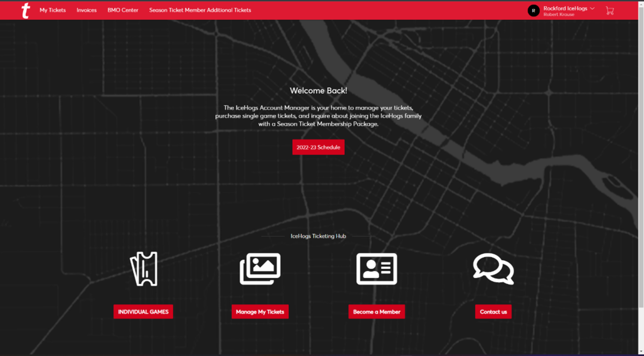
Task: Click the IceHogs Ticketing Hub label
Action: pos(318,236)
